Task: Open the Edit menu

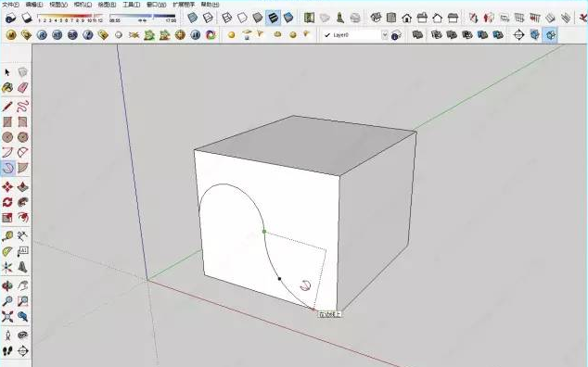Action: 34,5
